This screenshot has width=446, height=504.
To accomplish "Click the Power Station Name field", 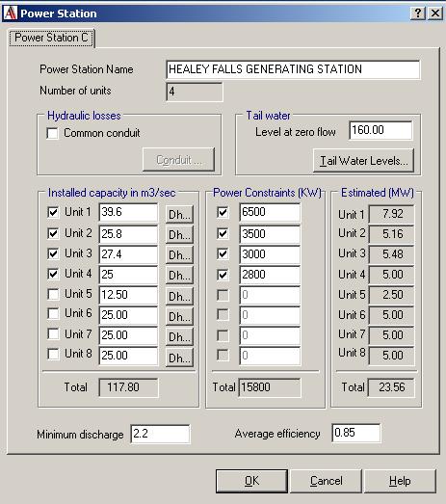I will (293, 69).
